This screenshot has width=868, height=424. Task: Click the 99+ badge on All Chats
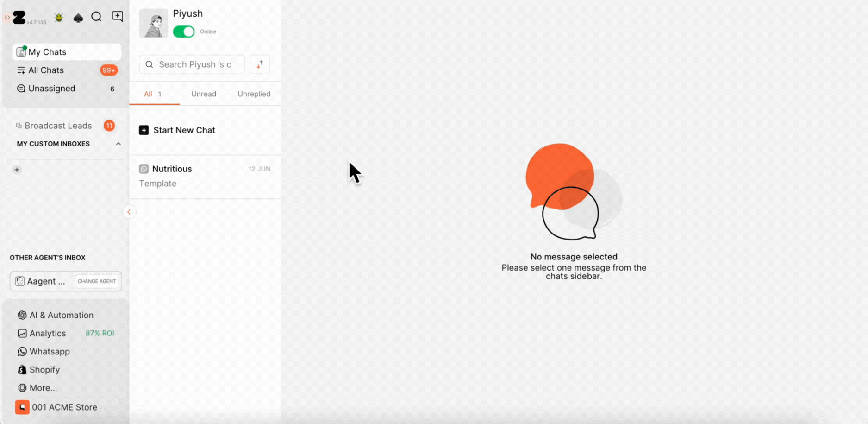point(109,70)
